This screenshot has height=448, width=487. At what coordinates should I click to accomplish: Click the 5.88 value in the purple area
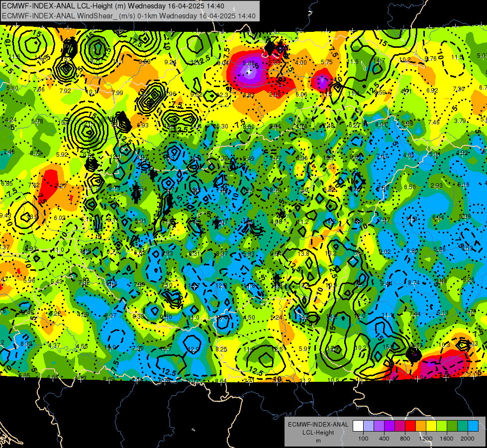248,63
